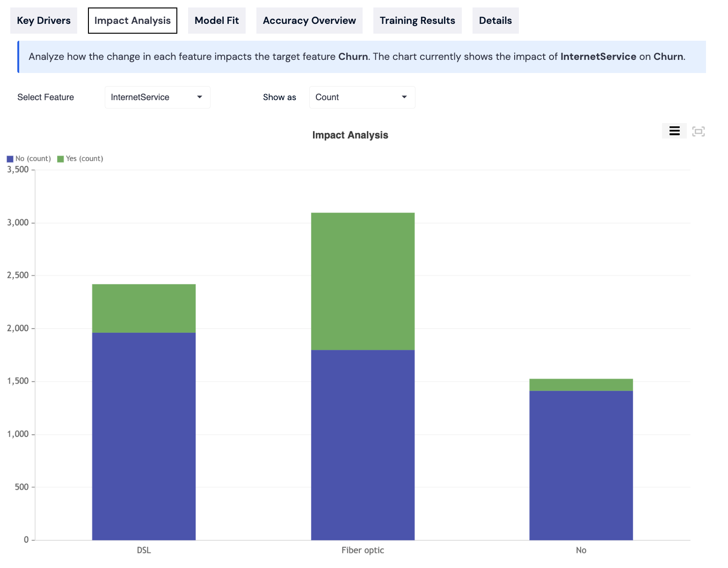
Task: Open the Details tab
Action: [495, 21]
